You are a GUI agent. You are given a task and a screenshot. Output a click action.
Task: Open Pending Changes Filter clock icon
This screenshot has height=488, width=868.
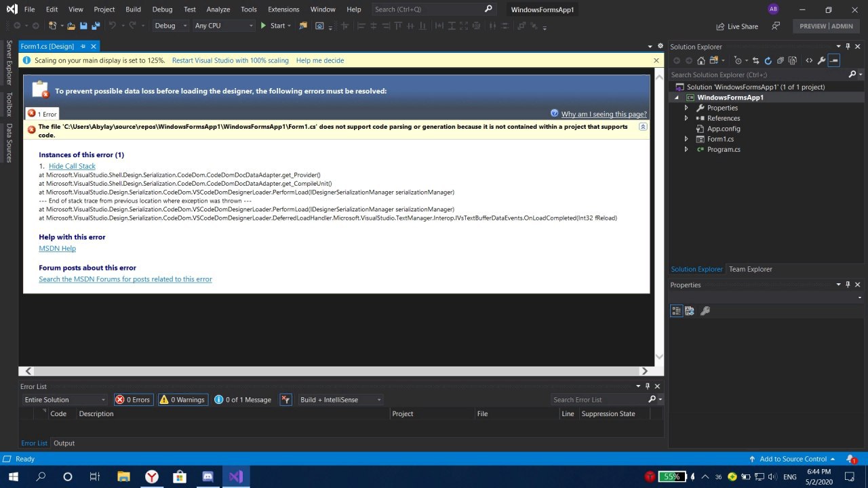coord(738,60)
